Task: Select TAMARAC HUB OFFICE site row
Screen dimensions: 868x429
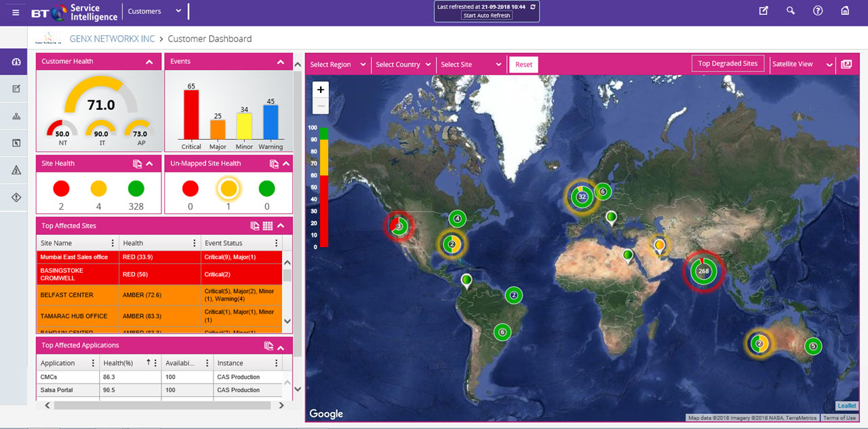Action: (x=159, y=316)
